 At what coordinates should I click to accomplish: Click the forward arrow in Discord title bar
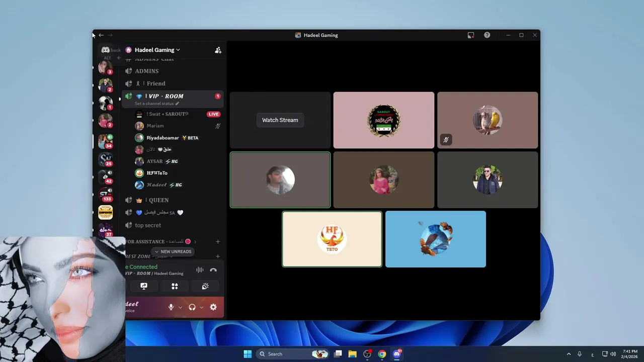pos(110,35)
